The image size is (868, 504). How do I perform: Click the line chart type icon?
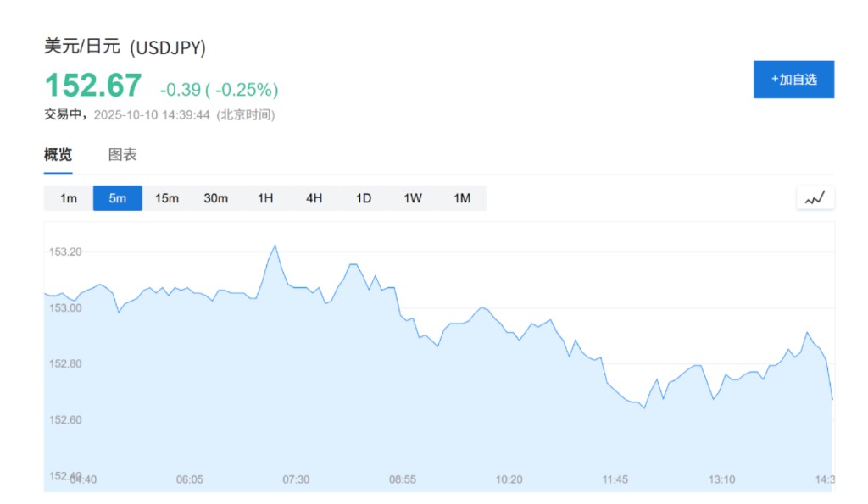point(815,198)
